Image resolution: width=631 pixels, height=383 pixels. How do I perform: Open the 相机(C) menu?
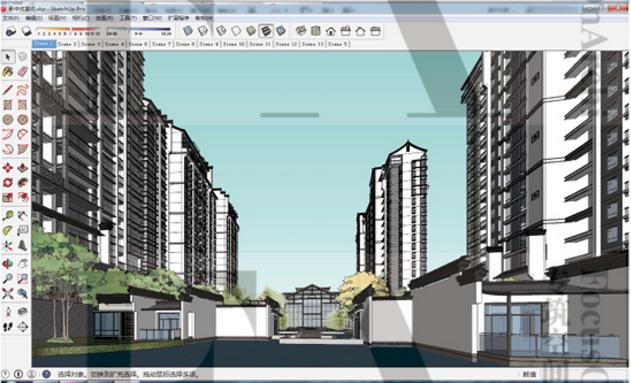(x=81, y=18)
